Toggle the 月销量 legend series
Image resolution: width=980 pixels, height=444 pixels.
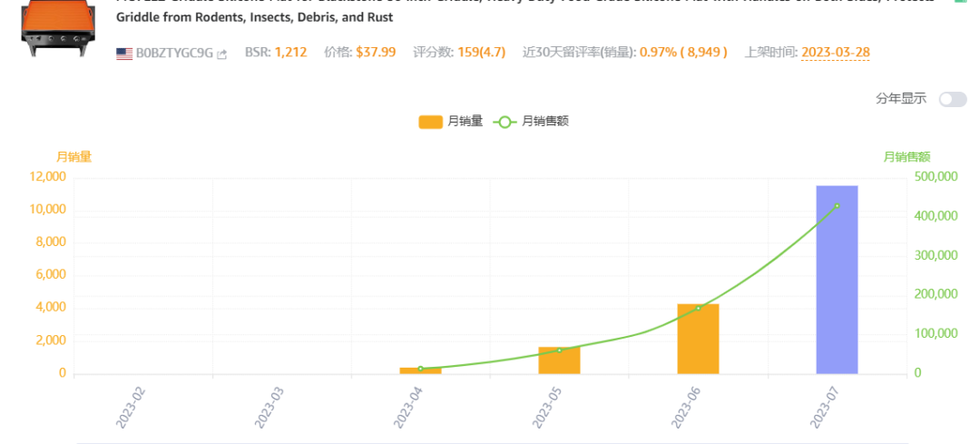pyautogui.click(x=451, y=122)
